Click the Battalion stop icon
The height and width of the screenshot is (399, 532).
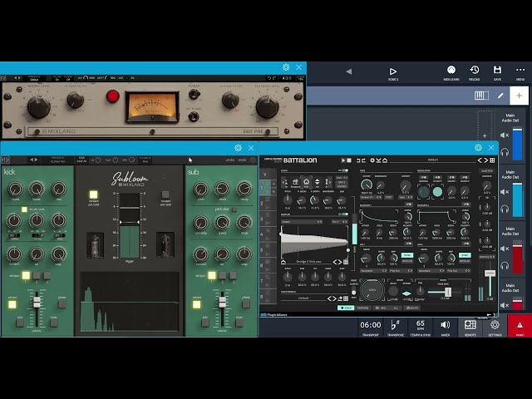pos(349,160)
